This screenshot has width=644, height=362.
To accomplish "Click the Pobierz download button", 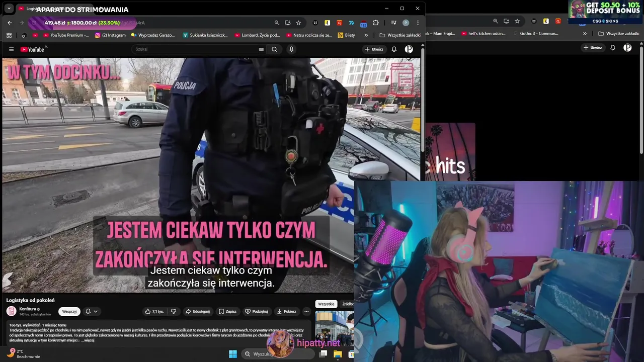I will click(x=286, y=311).
